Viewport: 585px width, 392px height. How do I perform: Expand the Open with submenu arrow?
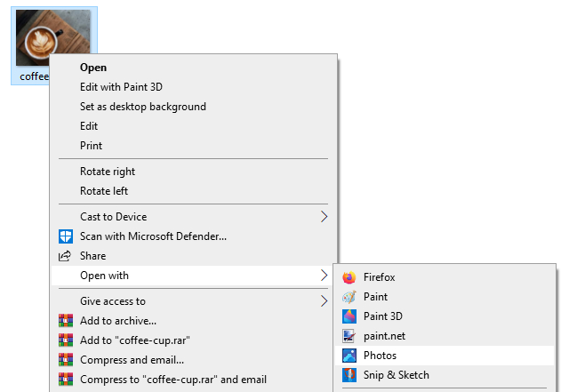pos(324,276)
